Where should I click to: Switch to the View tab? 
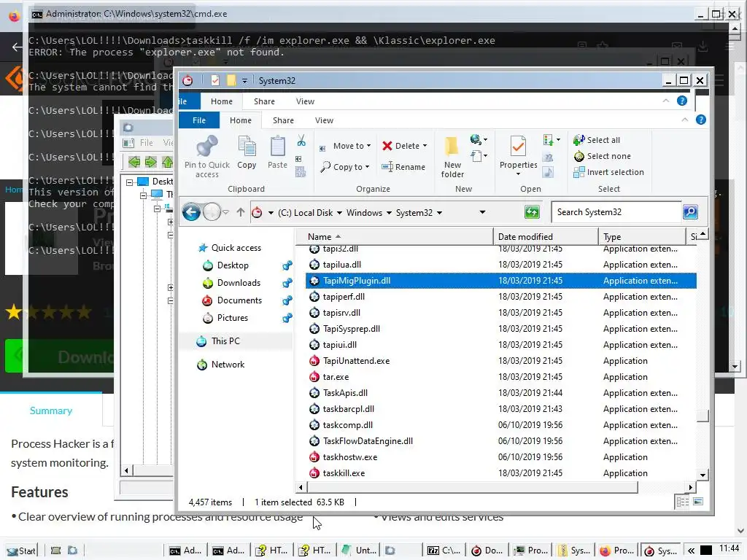coord(324,120)
